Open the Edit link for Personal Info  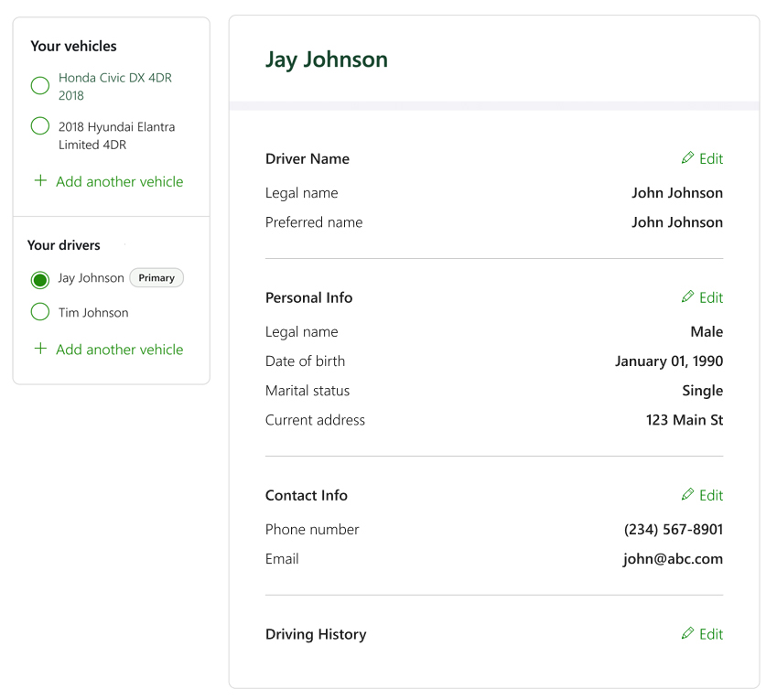[711, 298]
